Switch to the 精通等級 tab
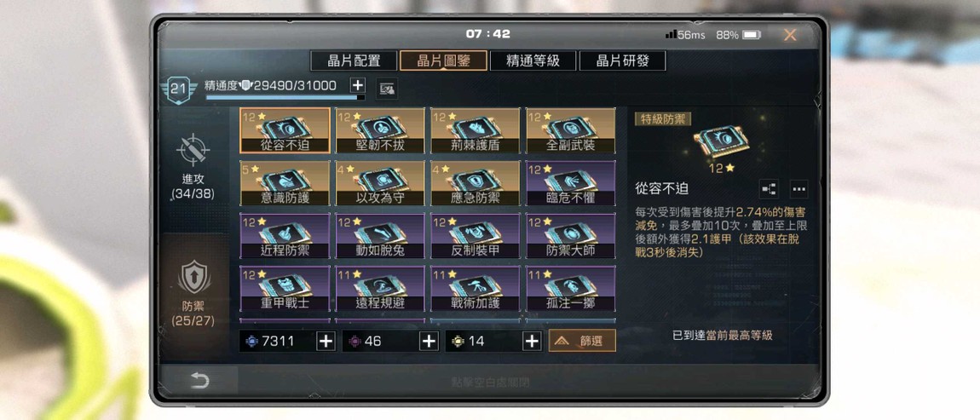This screenshot has height=420, width=980. click(533, 60)
